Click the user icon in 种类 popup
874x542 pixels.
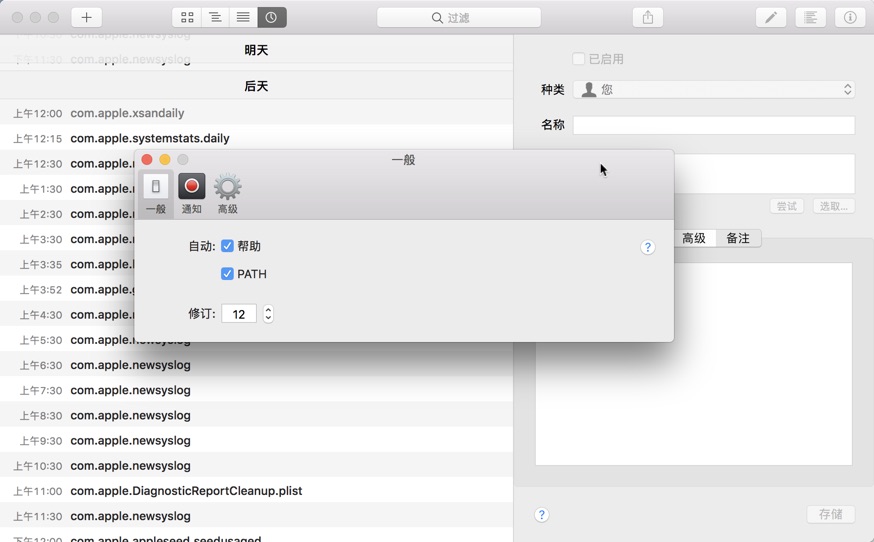tap(589, 89)
